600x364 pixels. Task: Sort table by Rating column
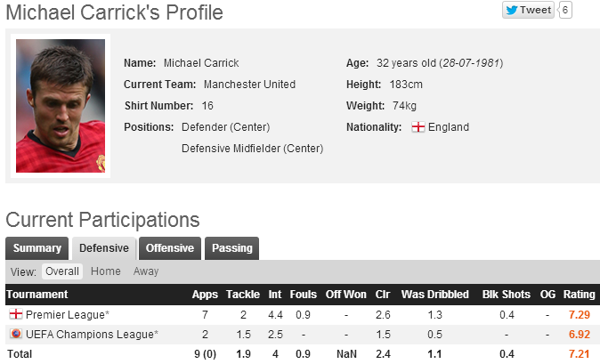pos(580,295)
